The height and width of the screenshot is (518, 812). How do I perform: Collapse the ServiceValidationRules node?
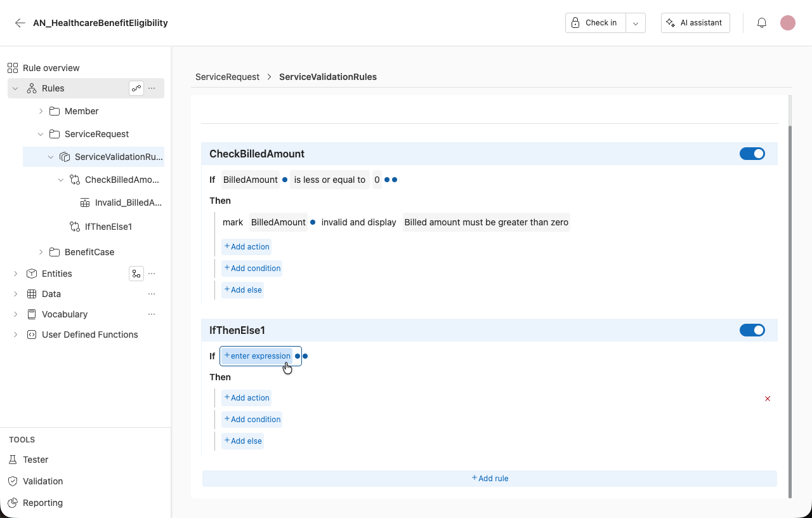point(51,157)
